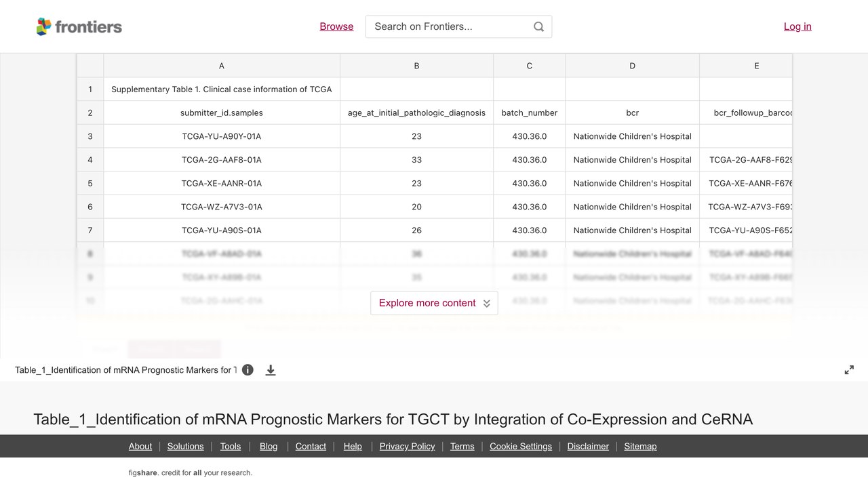The image size is (868, 488).
Task: Open the Terms footer link
Action: [x=462, y=446]
